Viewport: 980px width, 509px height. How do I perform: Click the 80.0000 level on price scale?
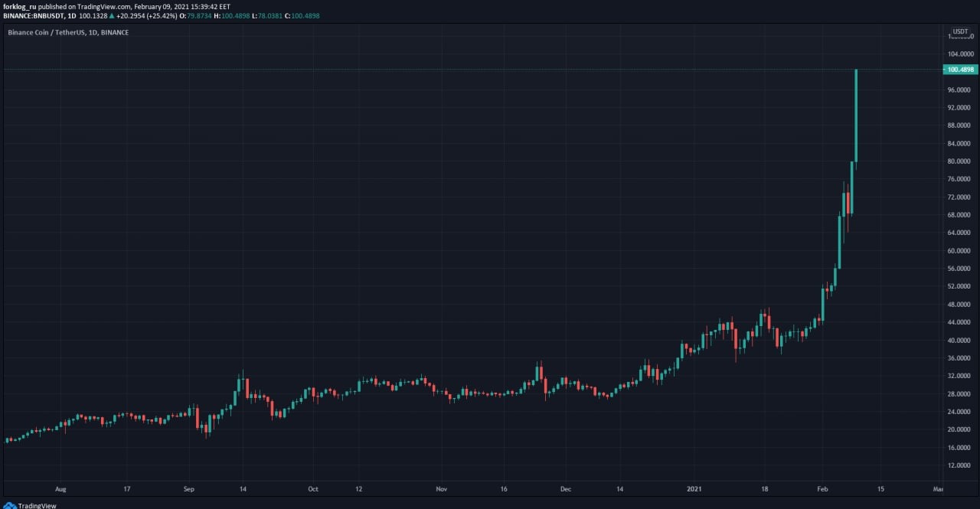pos(960,162)
